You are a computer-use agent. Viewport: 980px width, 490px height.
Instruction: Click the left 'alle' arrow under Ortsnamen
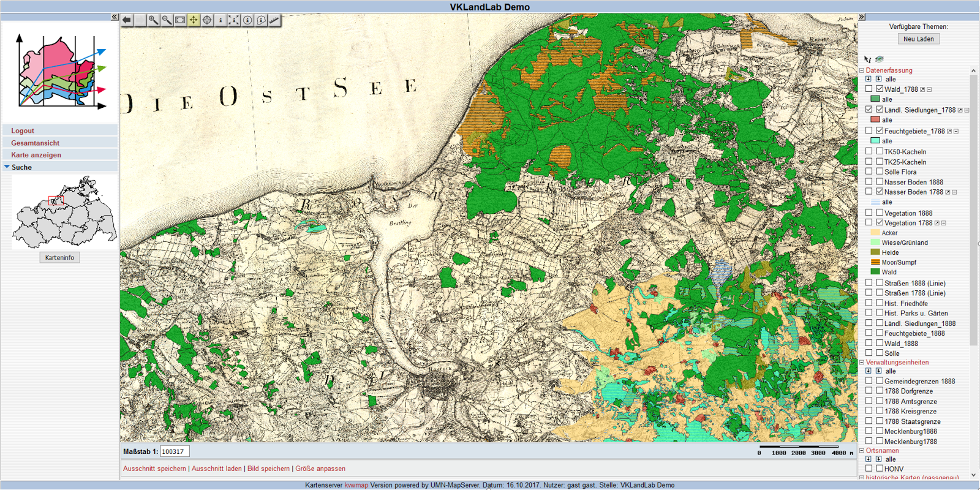869,459
